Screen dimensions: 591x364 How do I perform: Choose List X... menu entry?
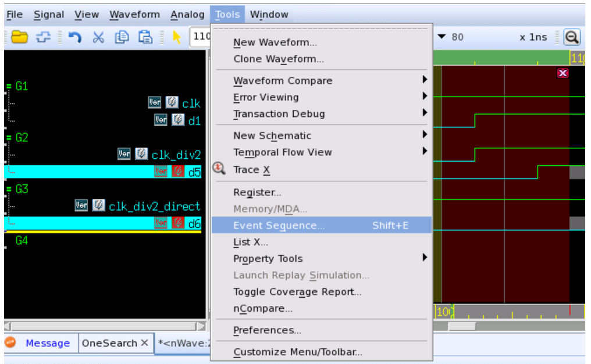point(321,242)
